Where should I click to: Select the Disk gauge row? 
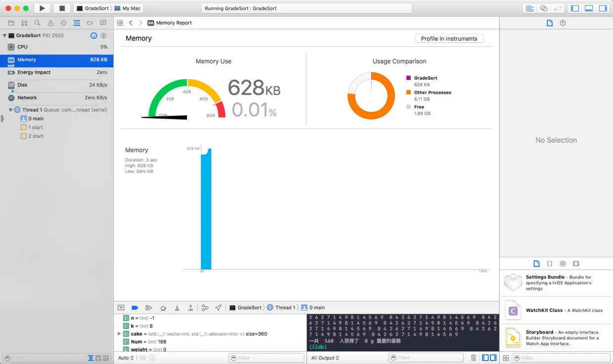pyautogui.click(x=57, y=85)
